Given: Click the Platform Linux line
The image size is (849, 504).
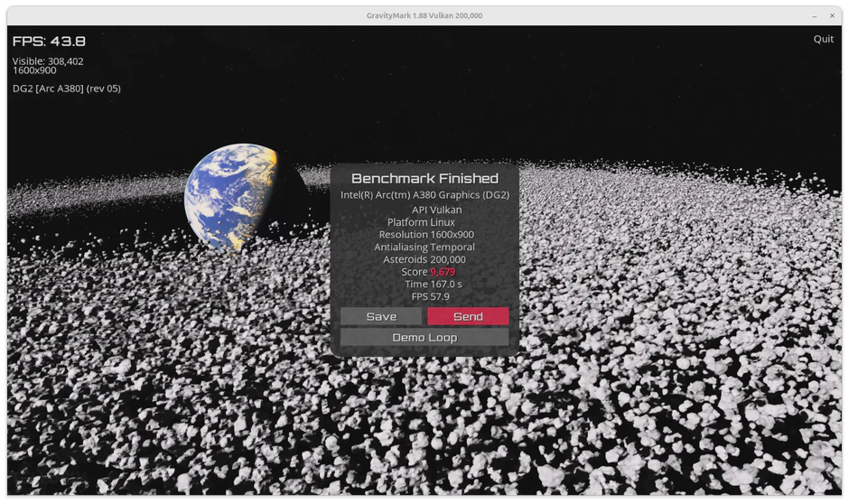Looking at the screenshot, I should [421, 222].
